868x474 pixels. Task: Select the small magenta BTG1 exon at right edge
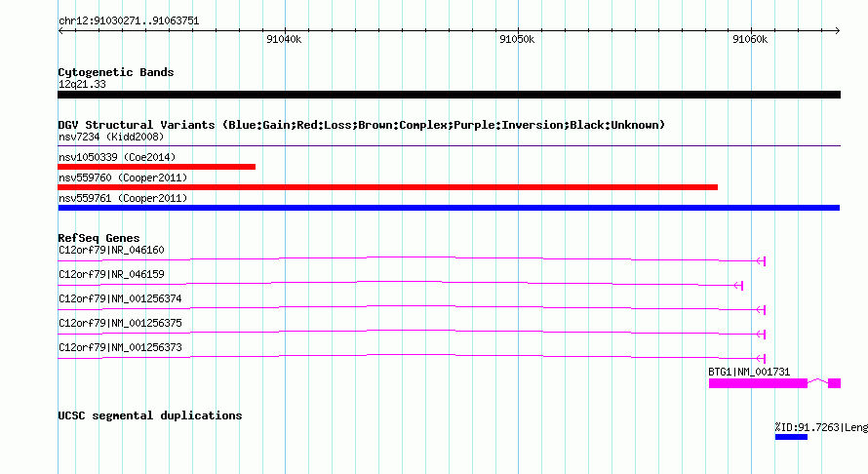point(834,383)
